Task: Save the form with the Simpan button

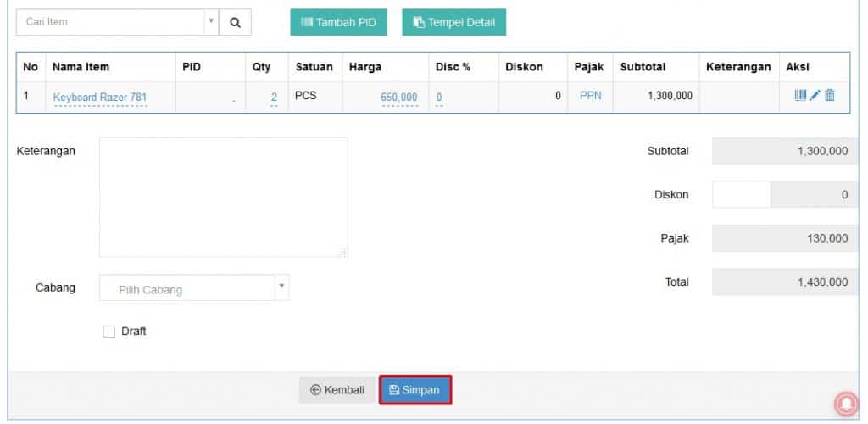Action: click(415, 390)
